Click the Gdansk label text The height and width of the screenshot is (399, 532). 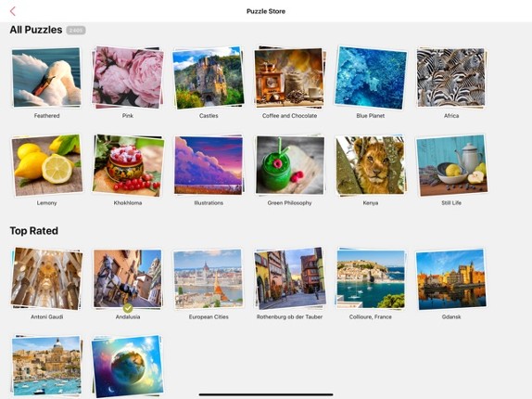451,316
